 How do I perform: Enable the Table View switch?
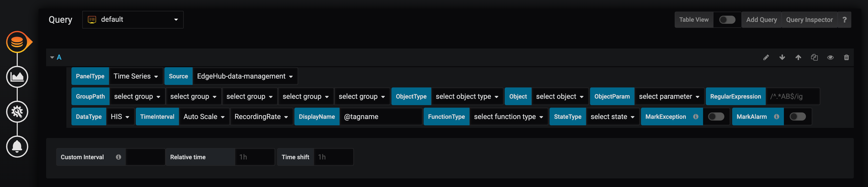[727, 20]
